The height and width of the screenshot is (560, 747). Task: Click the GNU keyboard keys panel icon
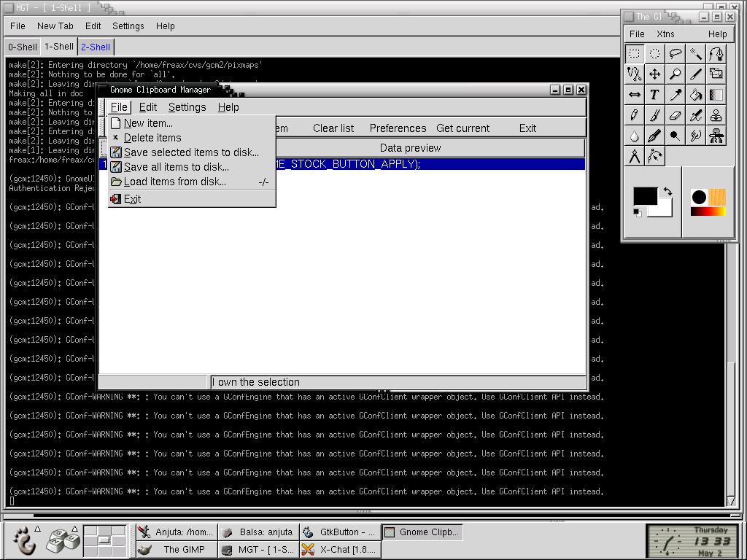[x=62, y=540]
